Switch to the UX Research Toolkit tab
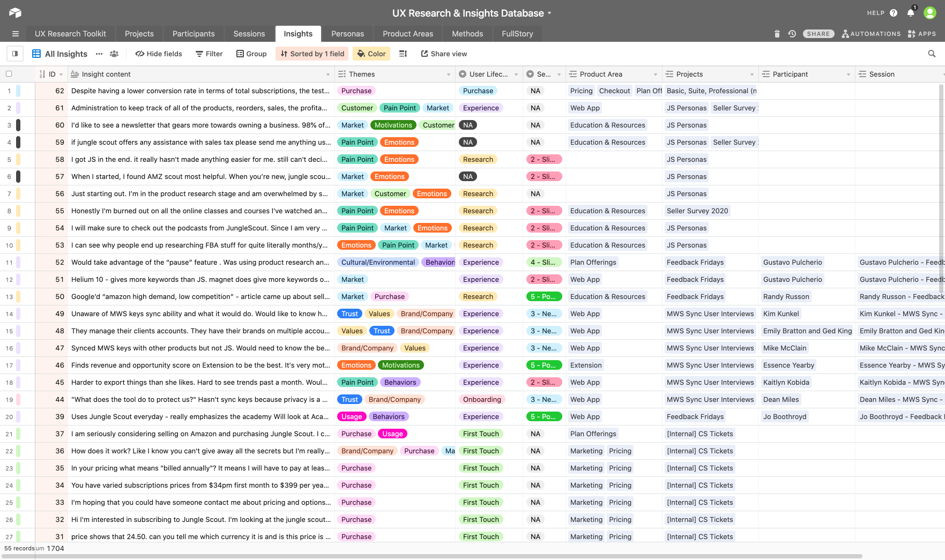Viewport: 945px width, 560px height. pyautogui.click(x=70, y=34)
